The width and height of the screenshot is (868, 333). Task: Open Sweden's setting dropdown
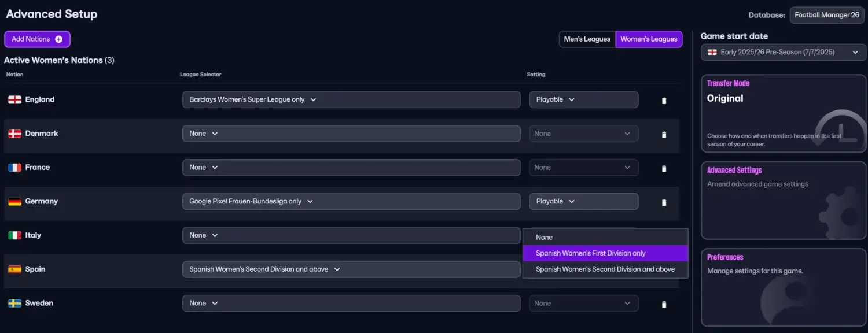click(x=584, y=303)
